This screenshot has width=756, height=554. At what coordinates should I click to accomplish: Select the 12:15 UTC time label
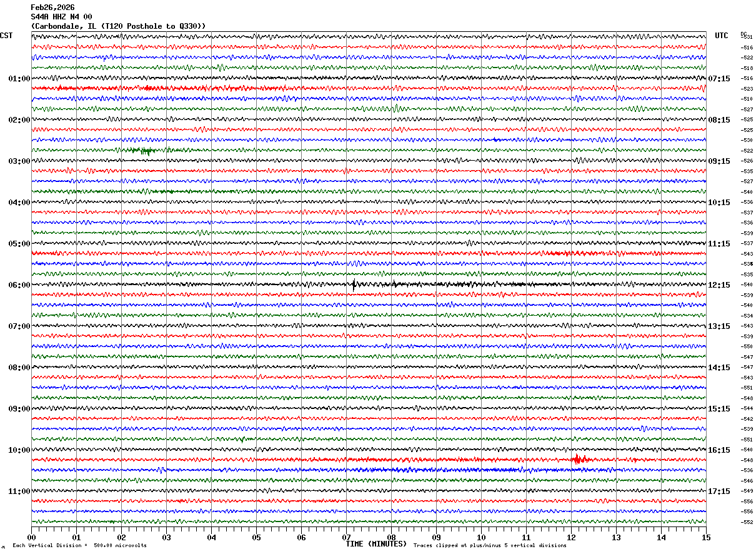click(719, 285)
